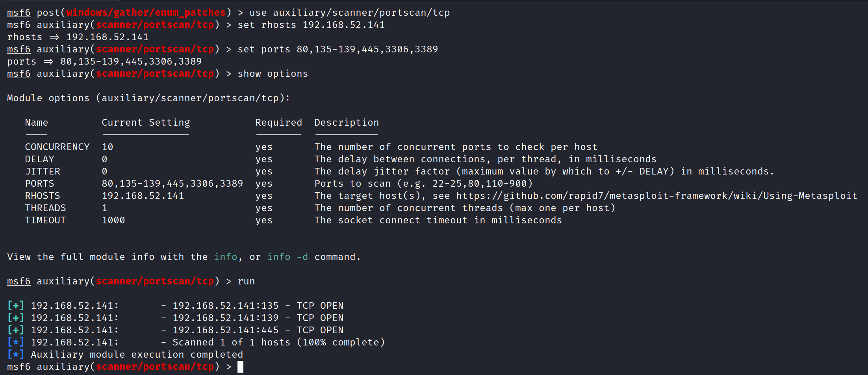Click the "Current Setting" column header
Viewport: 868px width, 375px height.
[x=146, y=123]
